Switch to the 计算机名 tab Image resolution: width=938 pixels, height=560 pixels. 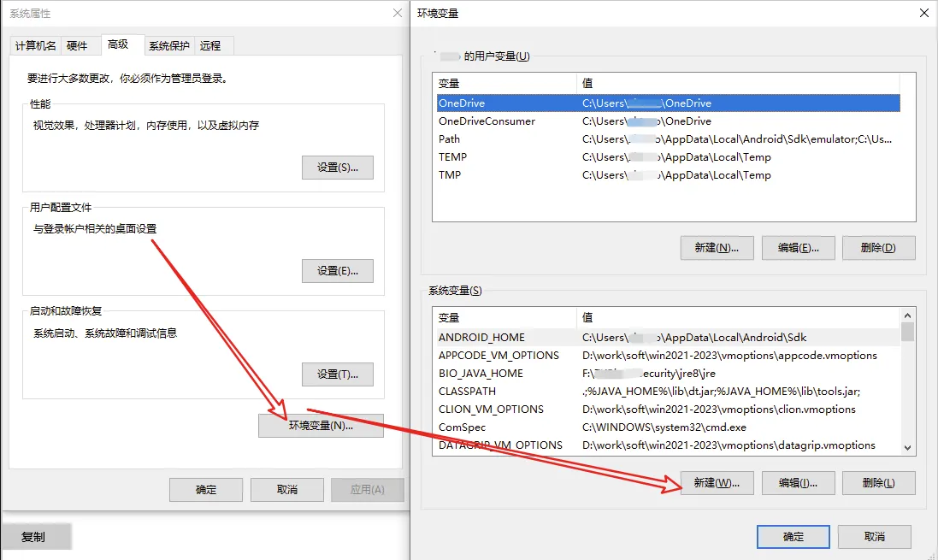coord(38,45)
